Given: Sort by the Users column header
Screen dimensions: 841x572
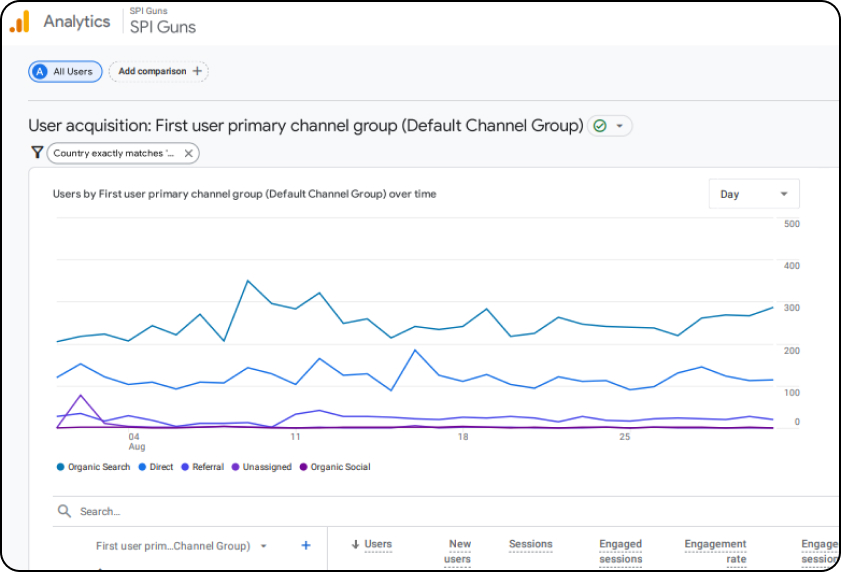Looking at the screenshot, I should [378, 544].
